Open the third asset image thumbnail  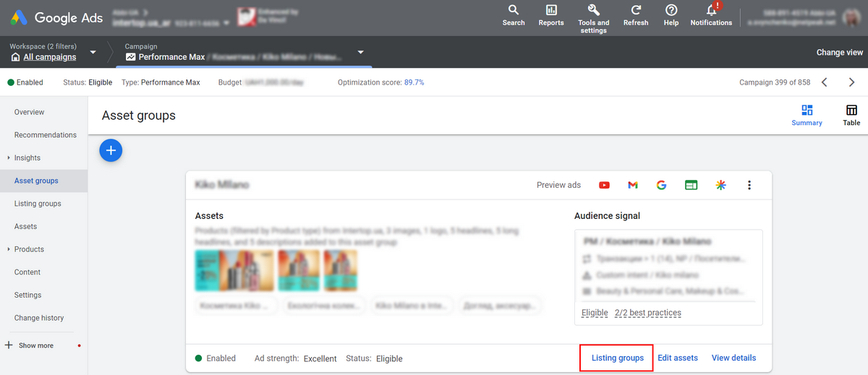340,270
